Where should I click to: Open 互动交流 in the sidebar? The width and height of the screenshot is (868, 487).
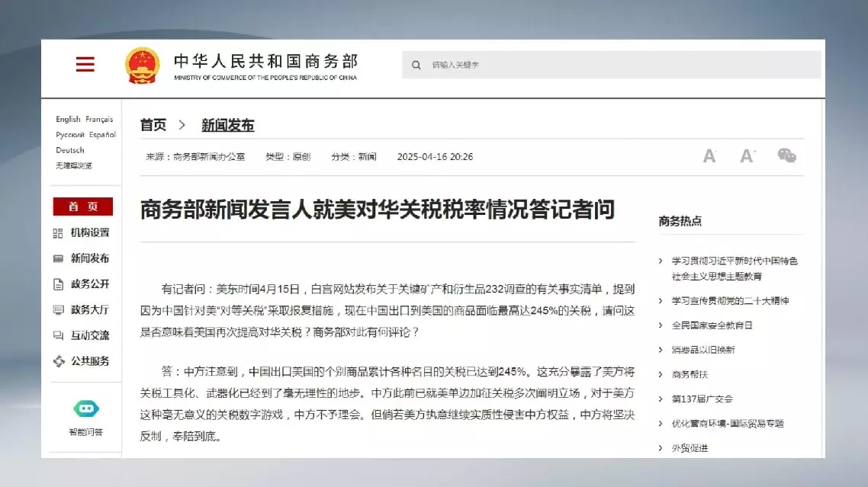(x=90, y=335)
